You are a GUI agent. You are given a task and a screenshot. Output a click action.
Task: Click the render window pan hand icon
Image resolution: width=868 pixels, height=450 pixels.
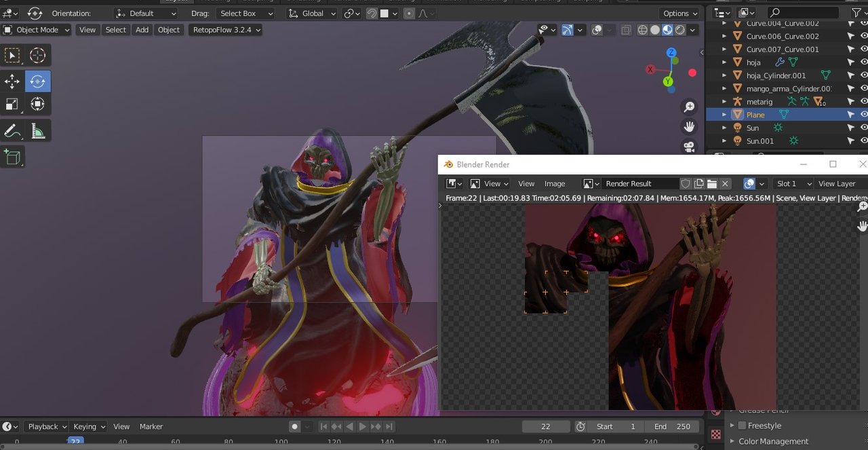click(862, 226)
